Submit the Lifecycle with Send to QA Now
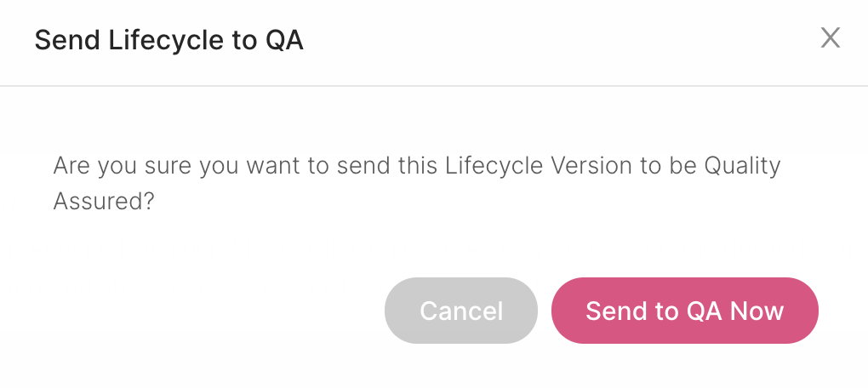This screenshot has height=388, width=868. (x=684, y=311)
